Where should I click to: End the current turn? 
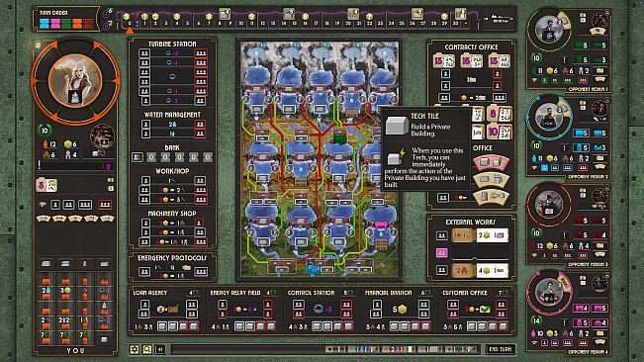click(x=500, y=349)
